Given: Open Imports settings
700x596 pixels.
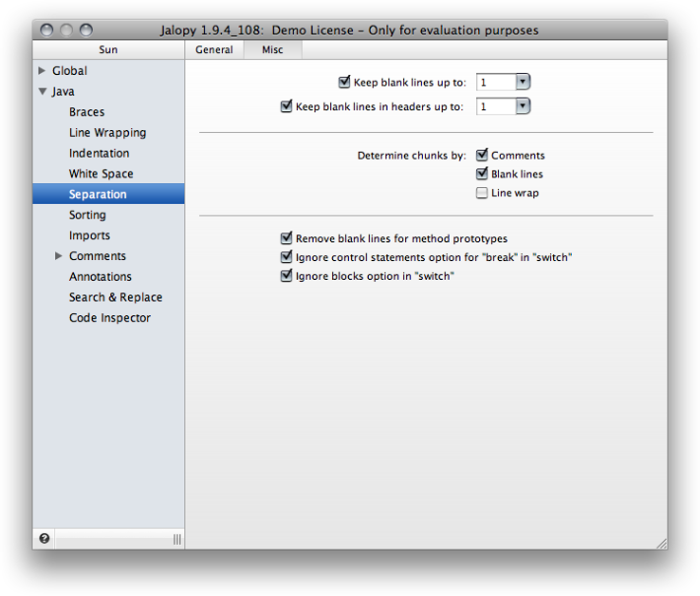Looking at the screenshot, I should tap(90, 235).
